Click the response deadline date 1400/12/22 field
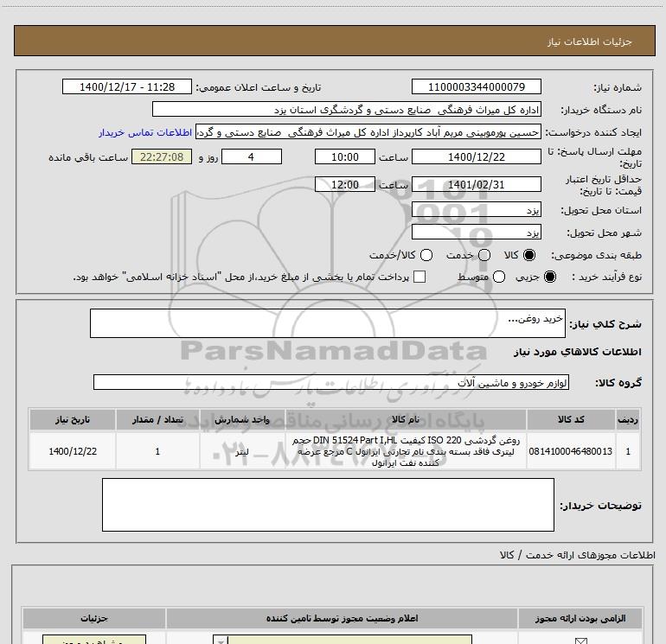Viewport: 666px width, 644px height. (x=476, y=157)
